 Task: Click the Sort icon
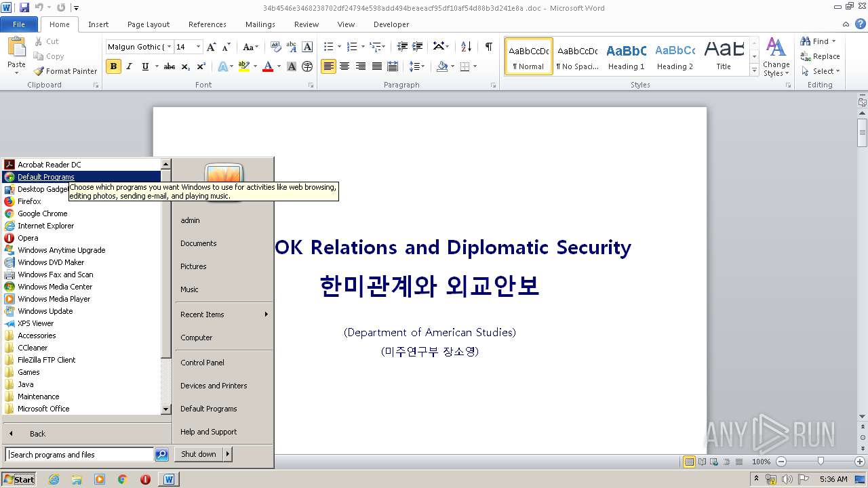click(x=466, y=47)
